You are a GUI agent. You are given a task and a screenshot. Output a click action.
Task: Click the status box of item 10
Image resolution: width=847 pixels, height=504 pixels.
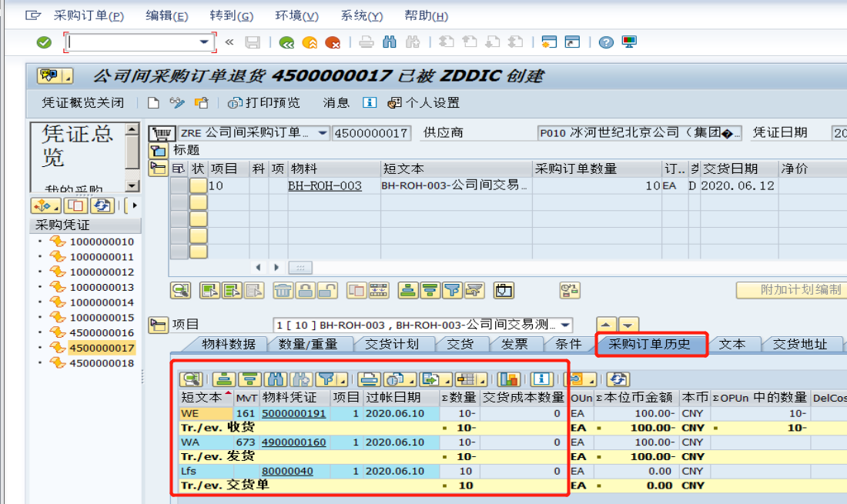[x=198, y=185]
